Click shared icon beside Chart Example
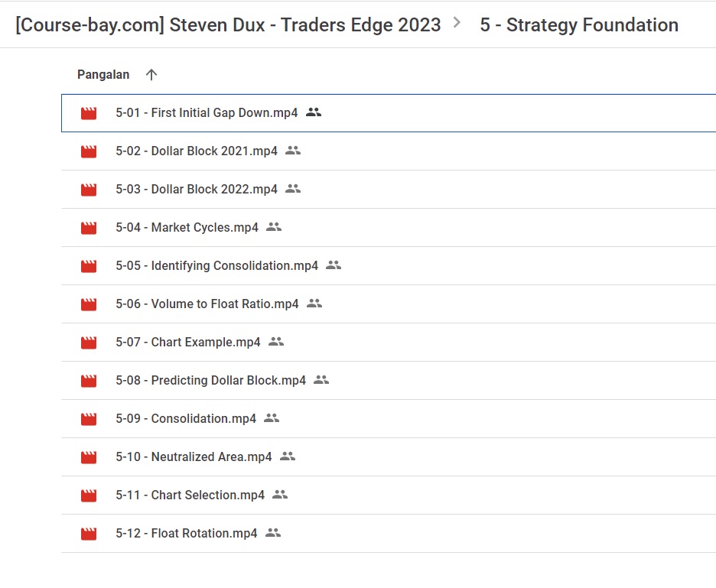The width and height of the screenshot is (716, 588). click(x=276, y=342)
